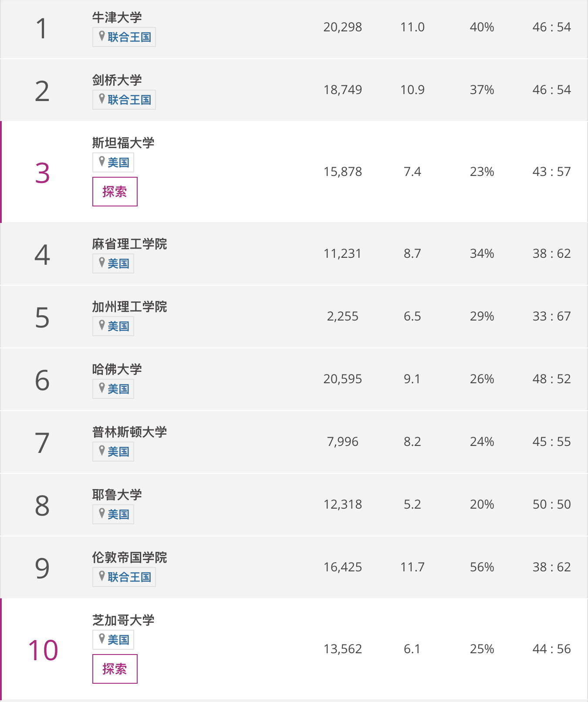Click the rank 9 row number
The height and width of the screenshot is (702, 588).
pyautogui.click(x=42, y=568)
